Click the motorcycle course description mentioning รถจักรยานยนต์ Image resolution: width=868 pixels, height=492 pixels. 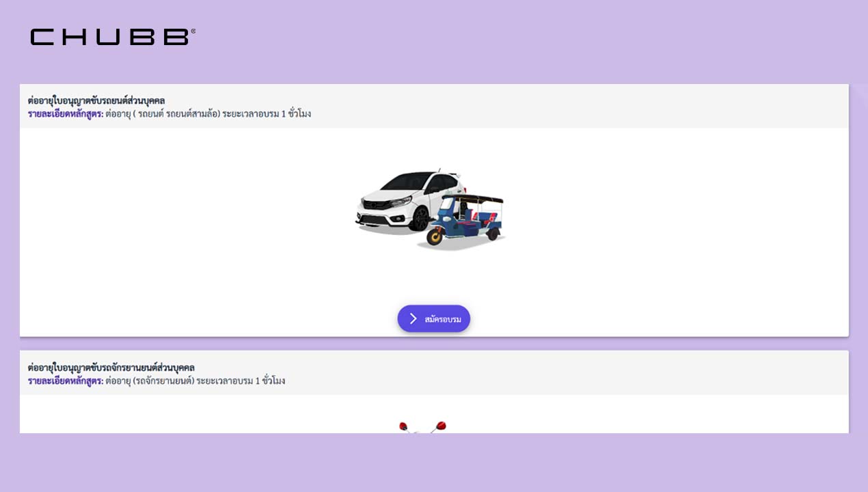195,381
